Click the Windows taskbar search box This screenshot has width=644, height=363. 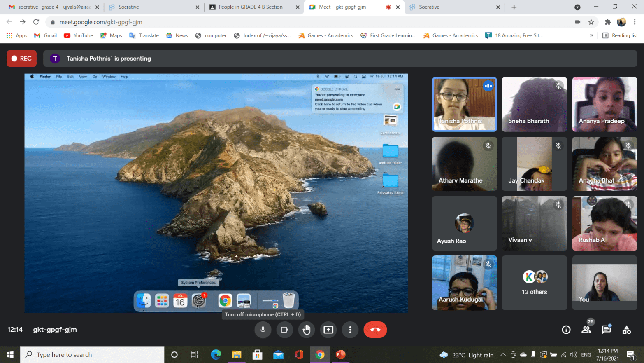click(93, 355)
